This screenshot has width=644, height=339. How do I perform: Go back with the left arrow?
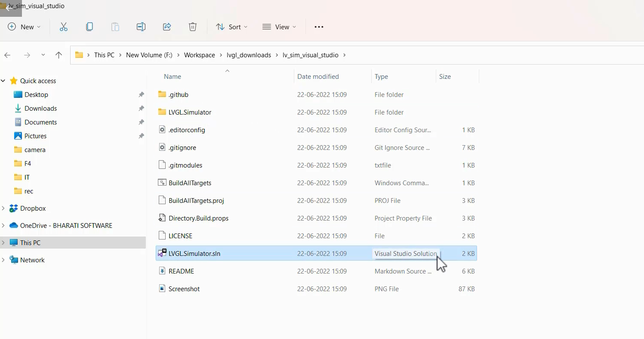(x=7, y=55)
